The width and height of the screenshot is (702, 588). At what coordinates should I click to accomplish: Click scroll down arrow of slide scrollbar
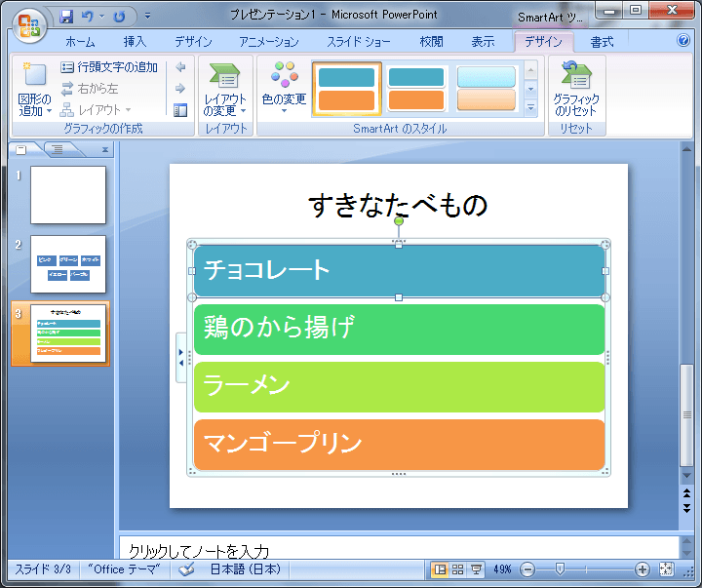[x=686, y=476]
